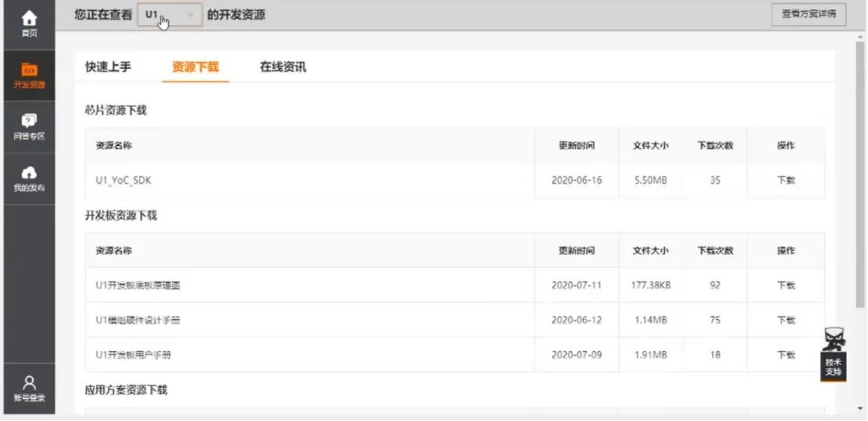
Task: Click the scrollbar down arrow
Action: (859, 408)
